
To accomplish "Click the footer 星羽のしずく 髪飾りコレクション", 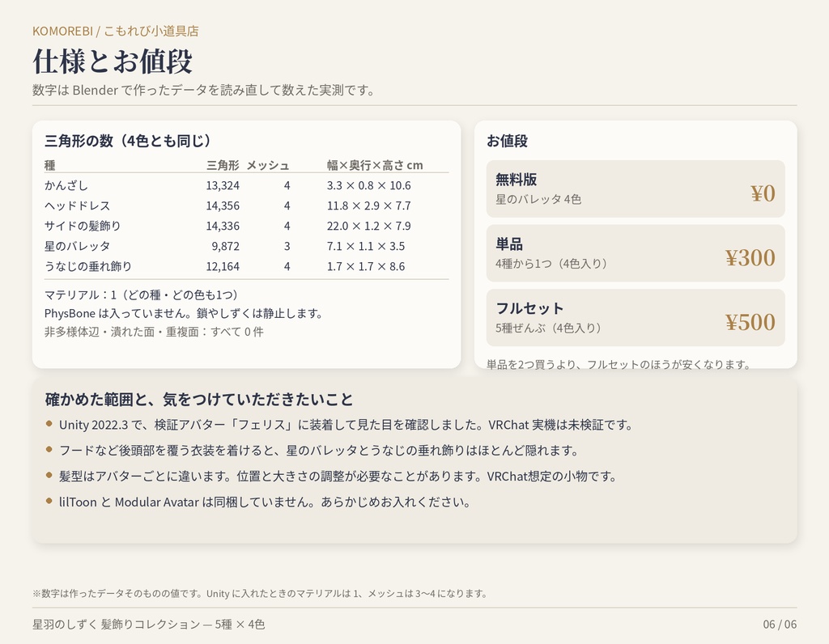I will (x=149, y=625).
